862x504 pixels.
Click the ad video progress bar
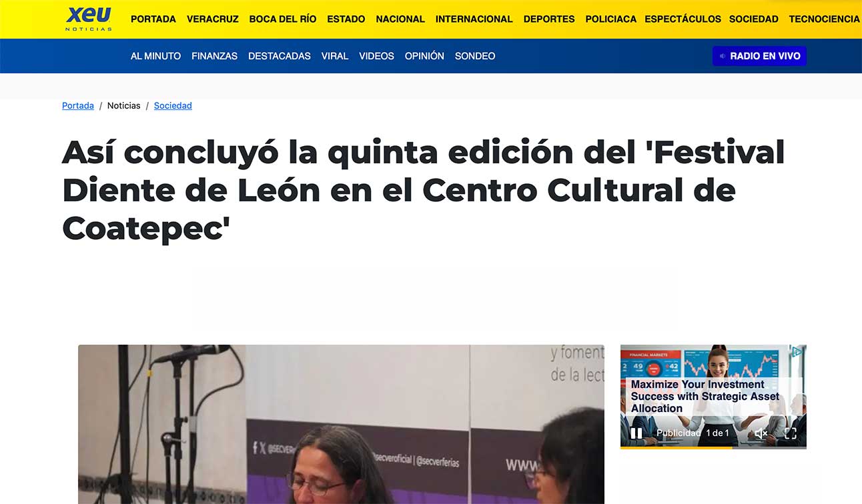713,447
